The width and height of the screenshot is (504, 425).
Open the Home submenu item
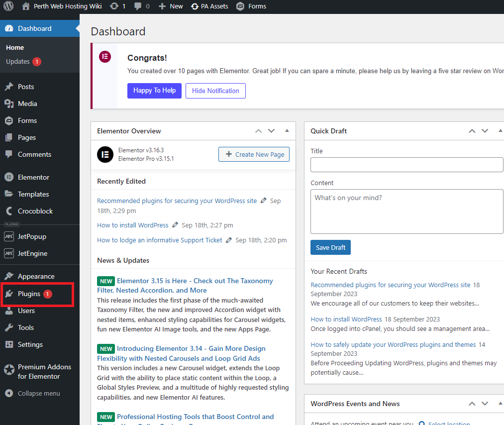[15, 48]
